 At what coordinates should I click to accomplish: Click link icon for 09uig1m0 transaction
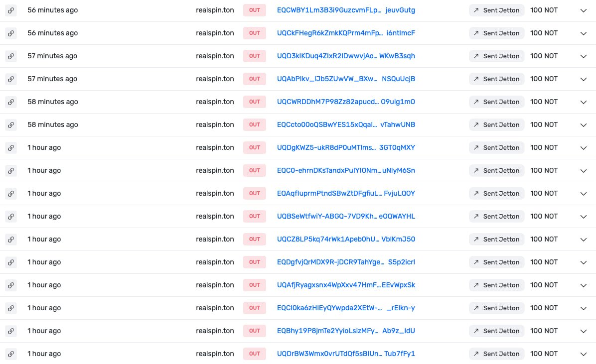click(11, 102)
